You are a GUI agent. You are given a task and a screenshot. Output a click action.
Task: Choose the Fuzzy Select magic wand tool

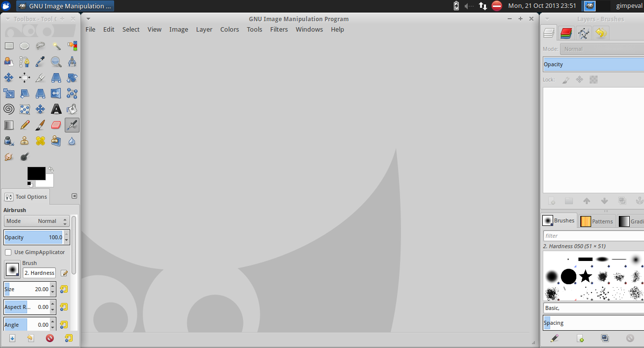(56, 46)
